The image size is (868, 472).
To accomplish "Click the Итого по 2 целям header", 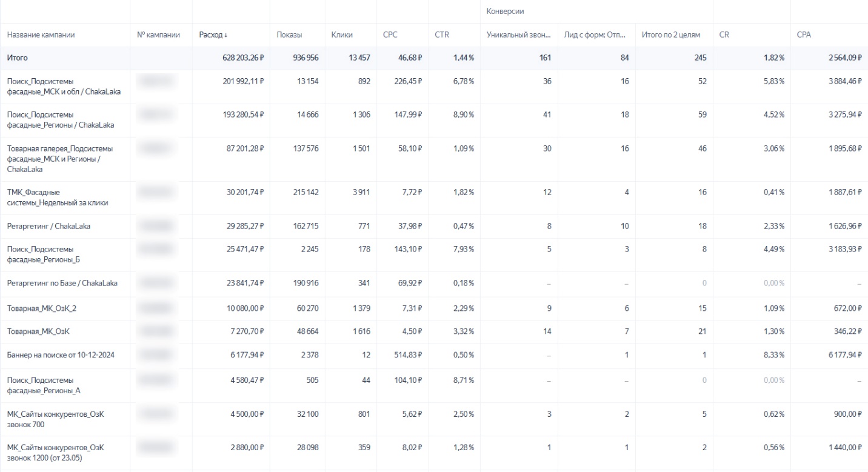I will click(671, 35).
